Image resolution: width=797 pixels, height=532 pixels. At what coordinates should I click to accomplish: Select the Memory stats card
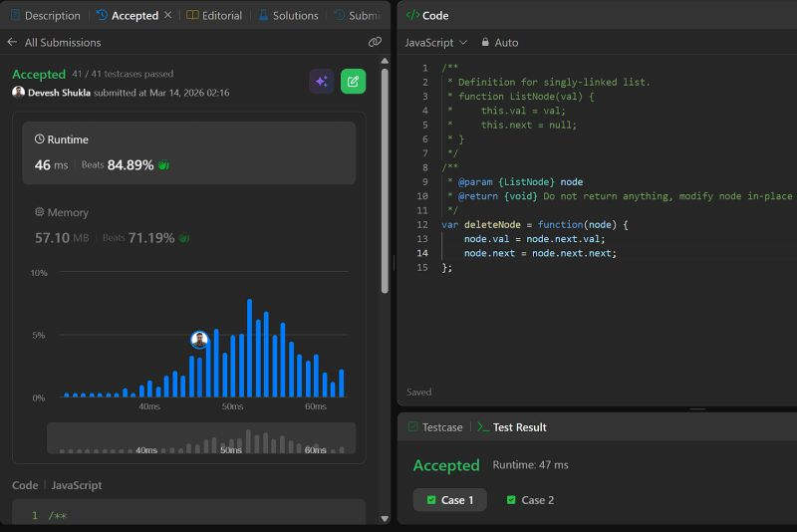(189, 225)
